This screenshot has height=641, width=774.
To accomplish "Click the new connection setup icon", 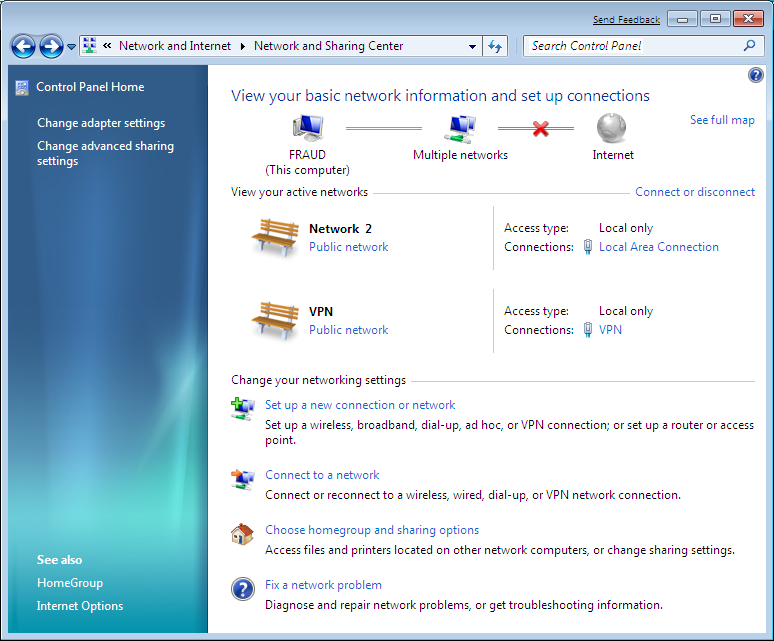I will 242,409.
